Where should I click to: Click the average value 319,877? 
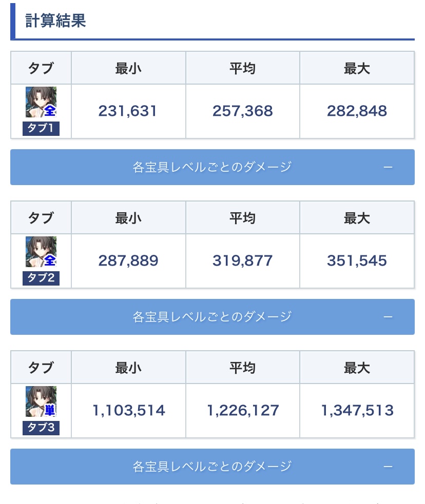point(242,261)
